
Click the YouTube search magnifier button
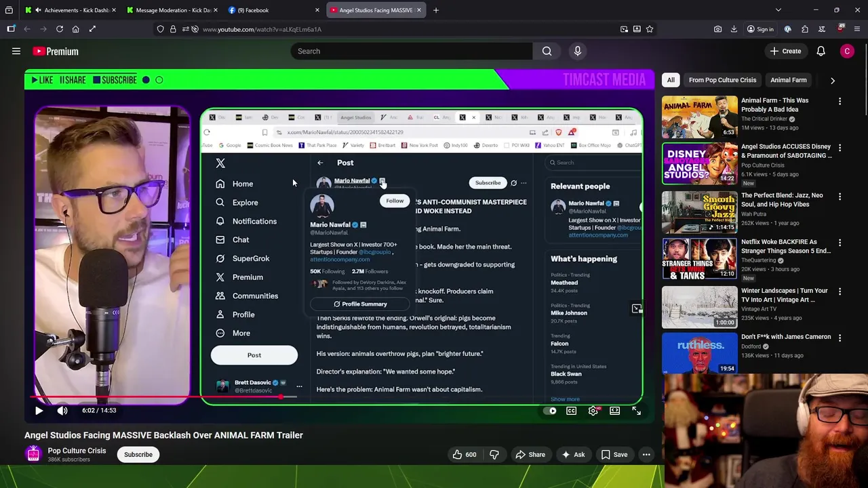point(547,51)
